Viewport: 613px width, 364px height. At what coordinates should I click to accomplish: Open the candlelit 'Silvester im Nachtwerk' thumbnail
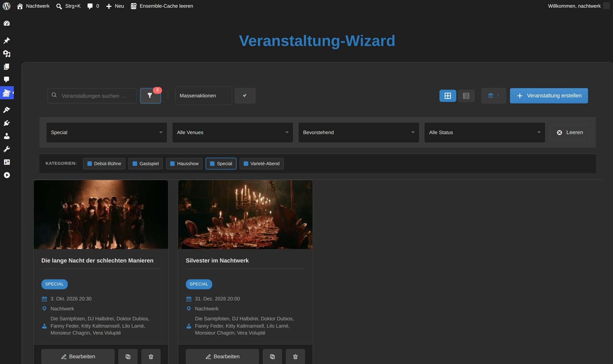pyautogui.click(x=245, y=215)
